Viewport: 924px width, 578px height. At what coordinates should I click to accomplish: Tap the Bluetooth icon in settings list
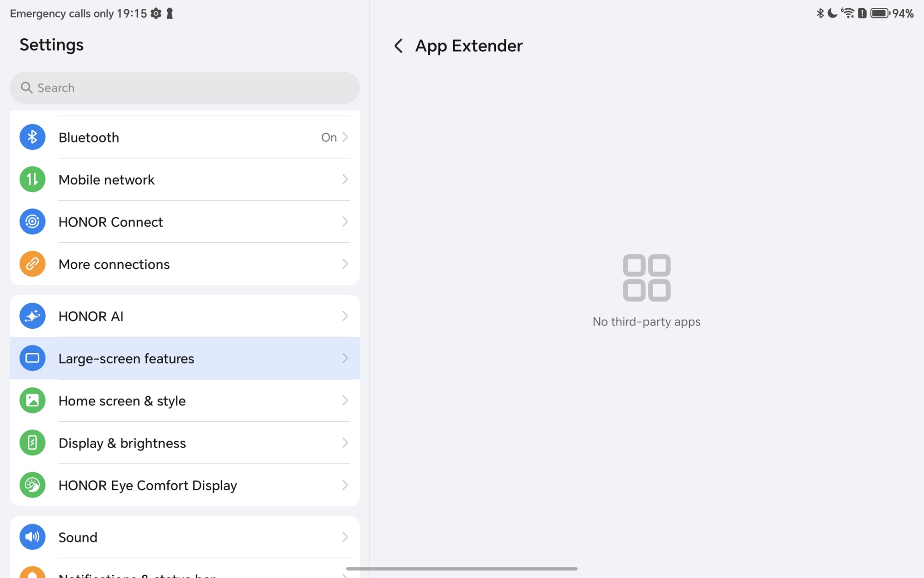[32, 137]
